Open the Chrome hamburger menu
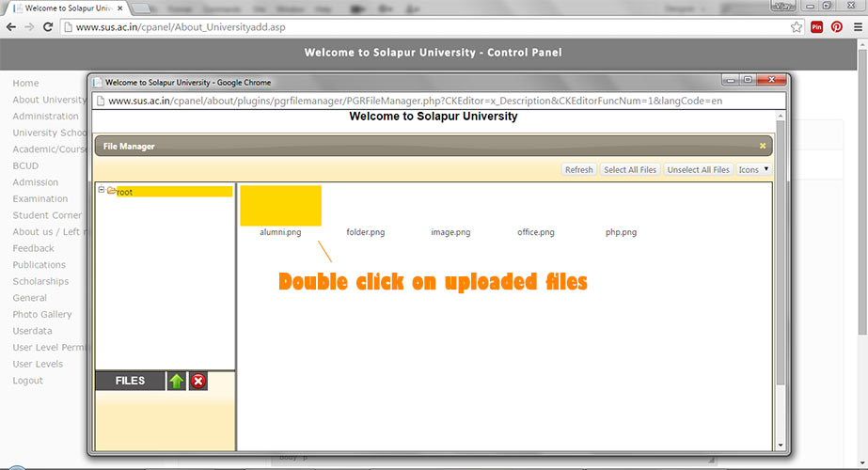868x470 pixels. 858,27
